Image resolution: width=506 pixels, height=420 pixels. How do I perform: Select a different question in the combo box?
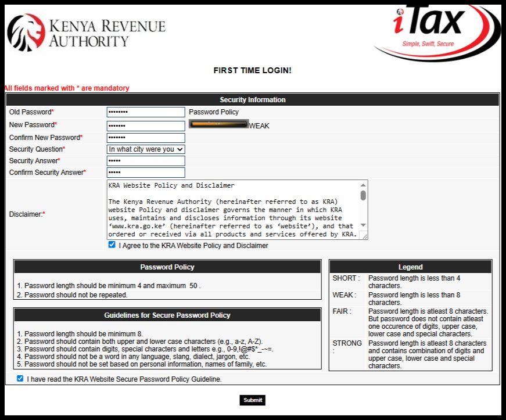click(145, 149)
